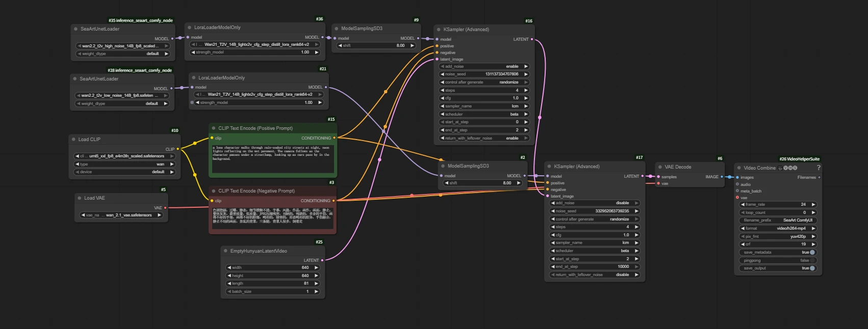Toggle save_output in Video Combine
This screenshot has height=329, width=868.
click(x=812, y=268)
